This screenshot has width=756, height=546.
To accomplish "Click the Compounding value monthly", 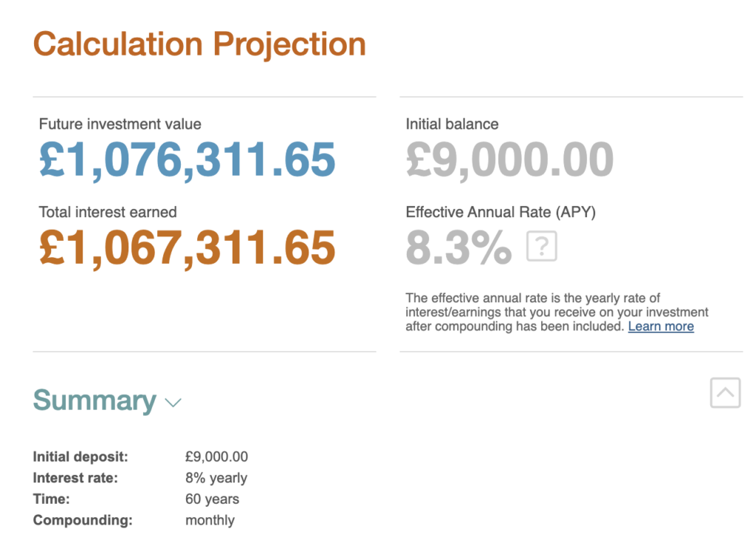I will [209, 520].
